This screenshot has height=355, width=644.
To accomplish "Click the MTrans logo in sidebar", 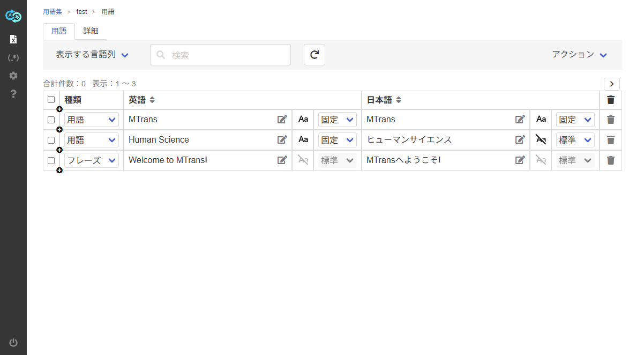I will tap(13, 16).
